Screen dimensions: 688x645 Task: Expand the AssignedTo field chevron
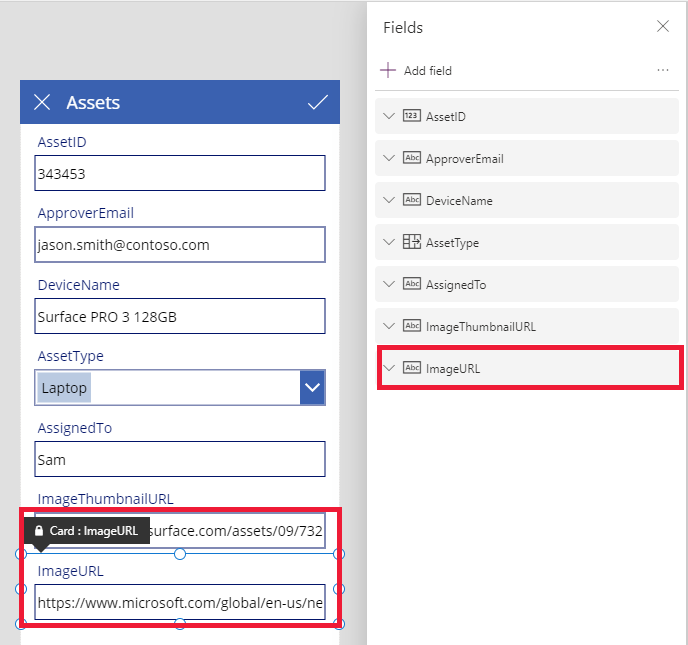coord(389,284)
